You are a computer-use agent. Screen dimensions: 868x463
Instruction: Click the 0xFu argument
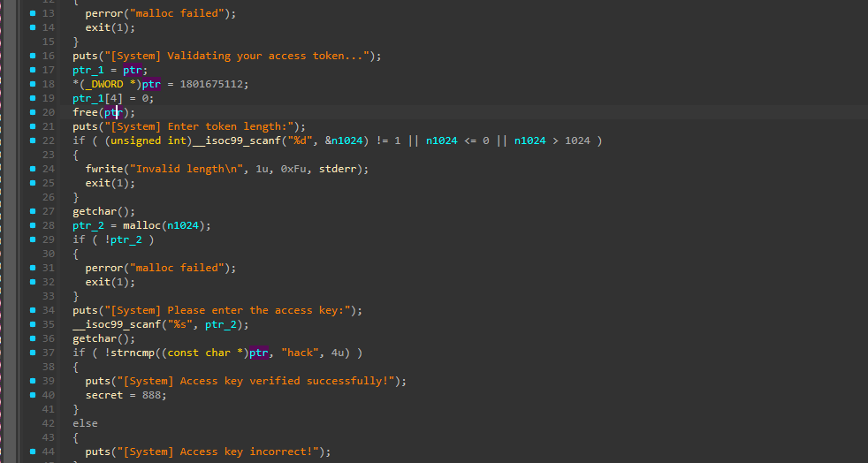click(294, 169)
